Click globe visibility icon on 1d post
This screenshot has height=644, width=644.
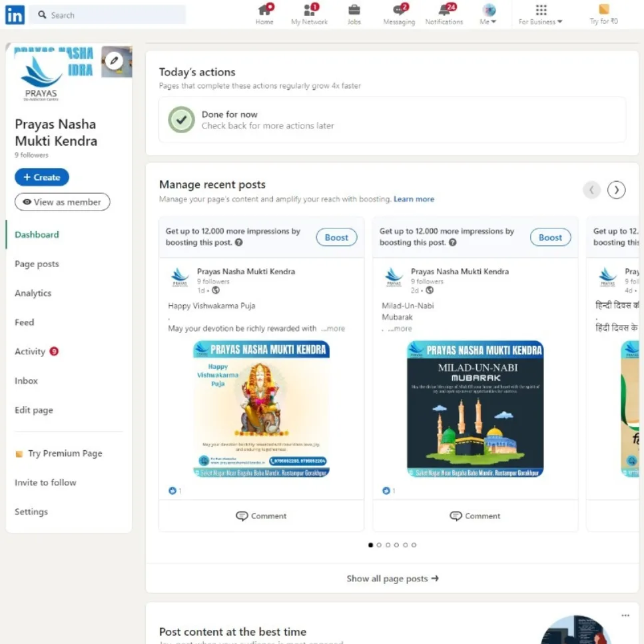pyautogui.click(x=216, y=290)
